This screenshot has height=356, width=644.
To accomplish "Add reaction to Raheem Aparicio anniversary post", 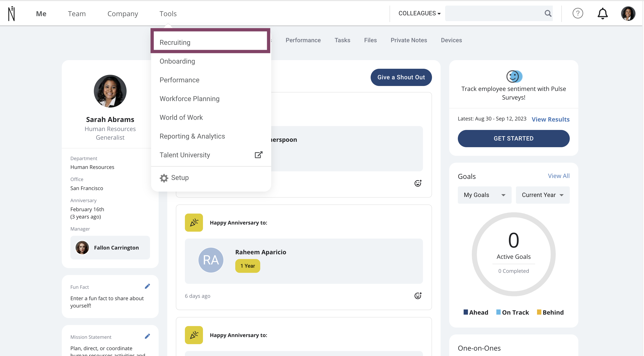I will click(418, 296).
